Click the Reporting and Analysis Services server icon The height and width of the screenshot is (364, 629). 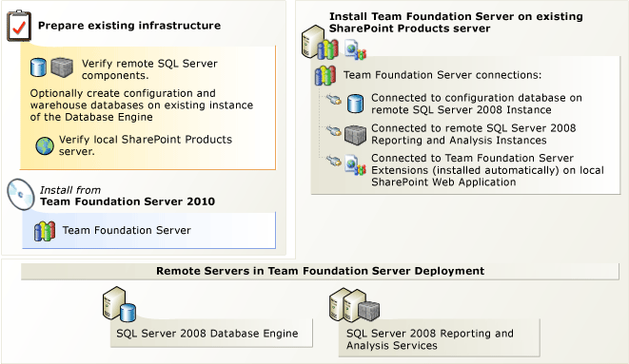(354, 305)
